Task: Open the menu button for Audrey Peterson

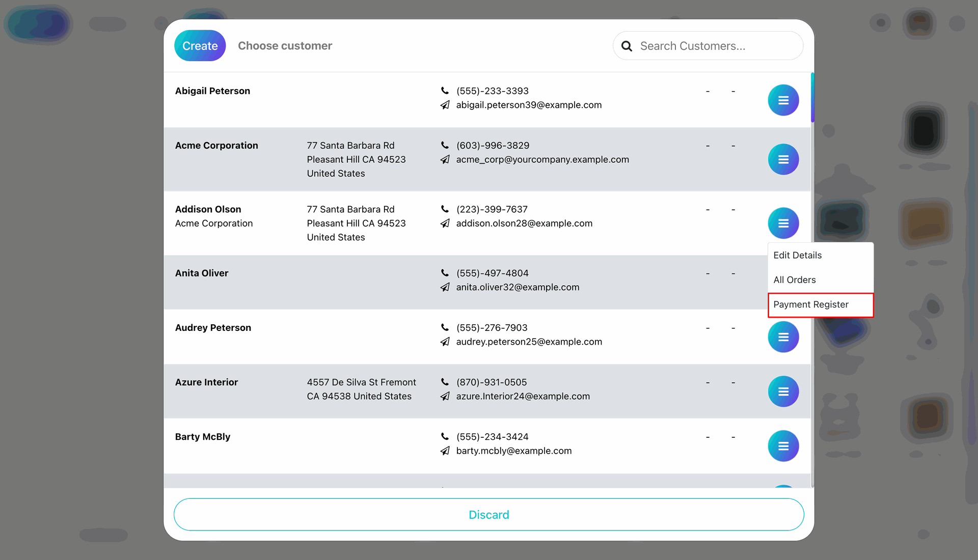Action: 783,337
